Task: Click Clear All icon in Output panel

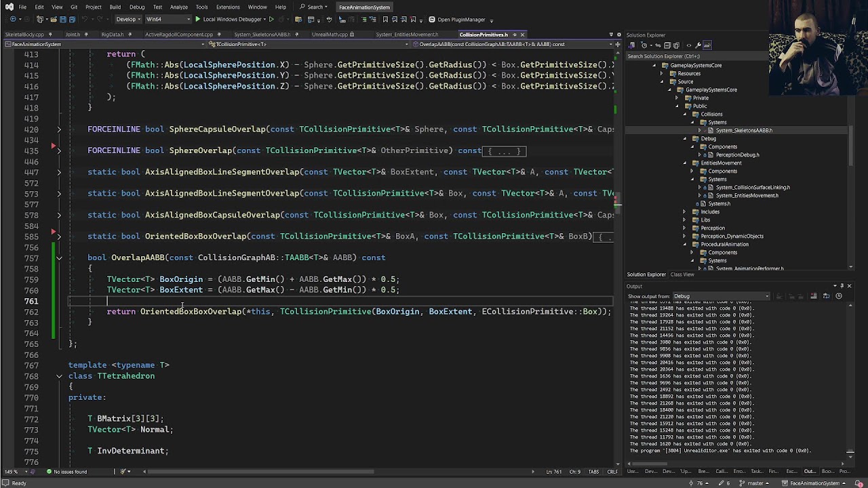Action: coord(814,296)
